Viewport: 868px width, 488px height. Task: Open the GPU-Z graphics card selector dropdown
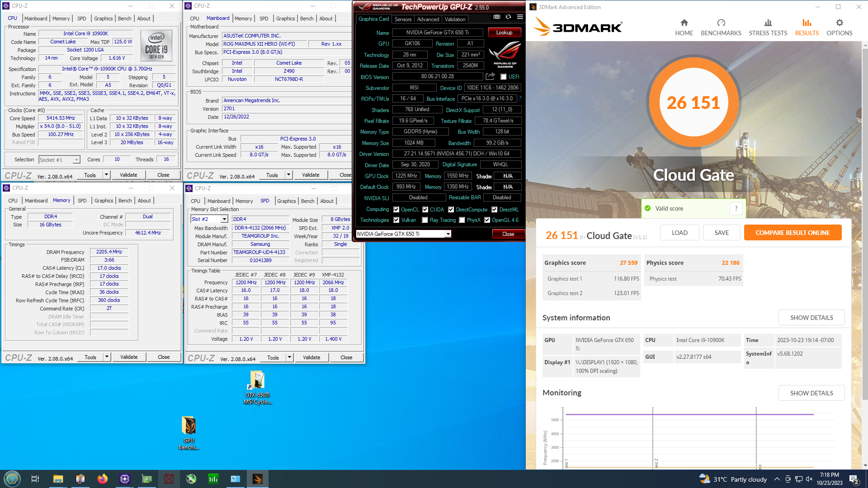(404, 234)
